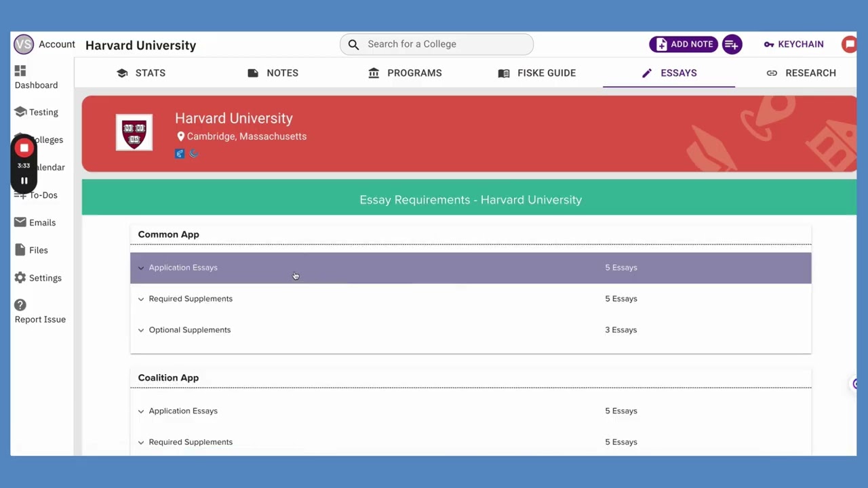Open To-Dos in the sidebar
The image size is (868, 488).
(x=43, y=195)
